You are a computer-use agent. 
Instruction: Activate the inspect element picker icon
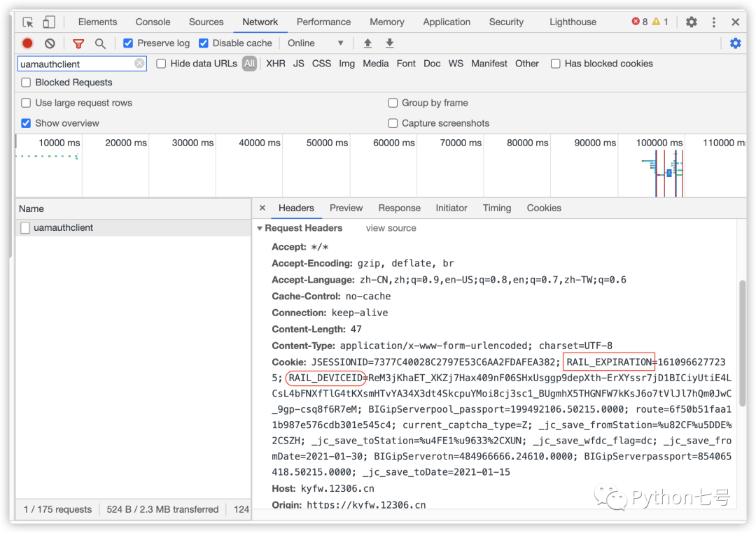click(28, 22)
